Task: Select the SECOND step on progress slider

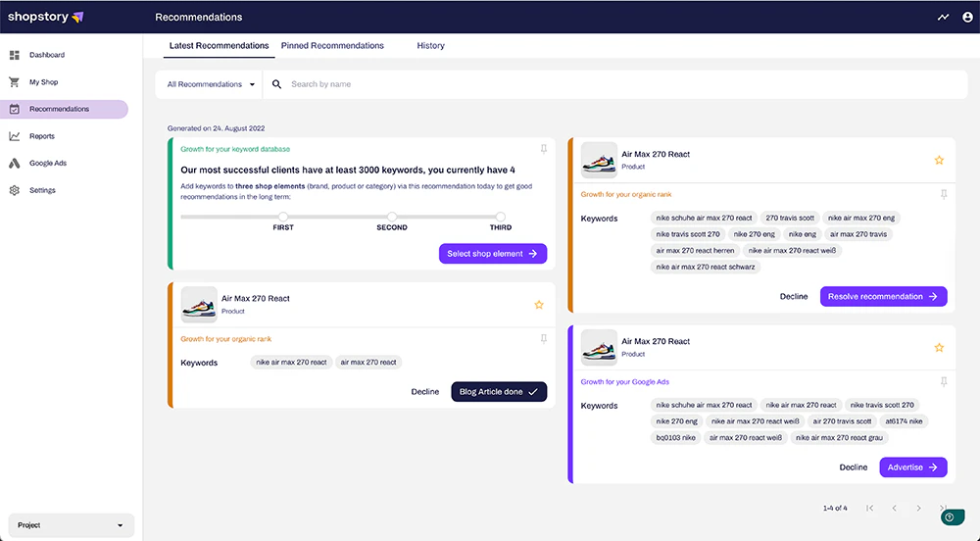Action: pos(392,217)
